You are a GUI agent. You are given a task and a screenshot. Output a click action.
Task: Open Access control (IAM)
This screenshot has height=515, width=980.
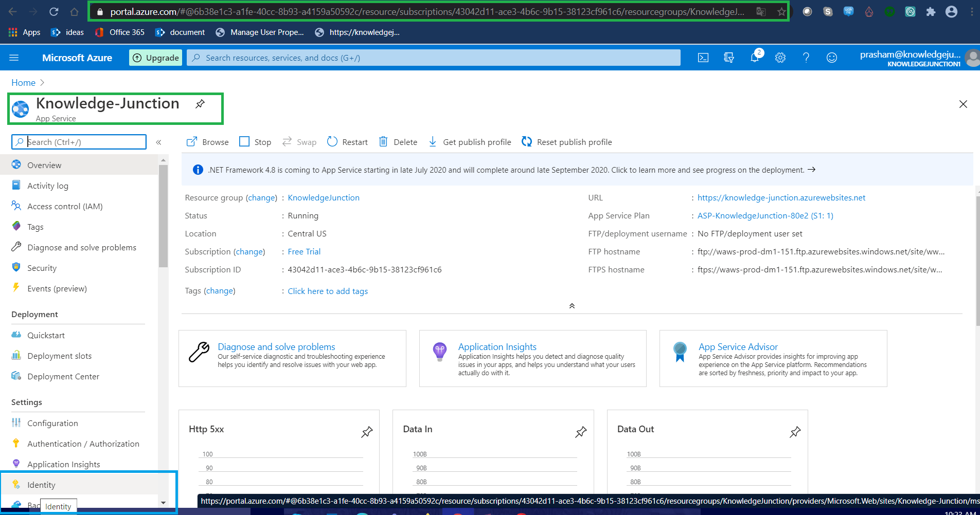(79, 206)
